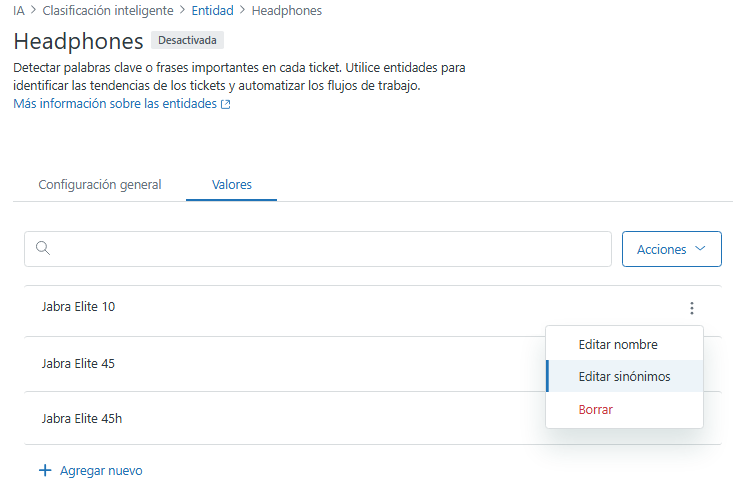Open Clasificación inteligente breadcrumb link
Screen dimensions: 746x486
[108, 10]
